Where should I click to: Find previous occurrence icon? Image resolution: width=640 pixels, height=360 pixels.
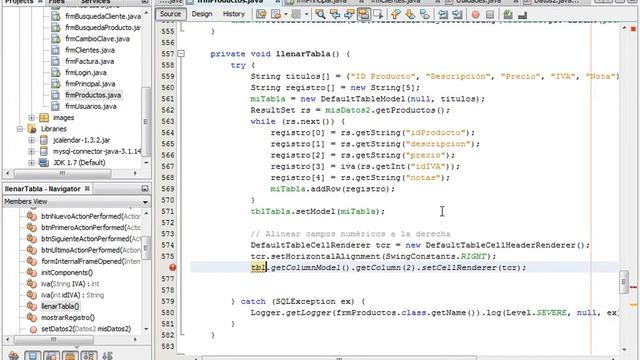point(335,15)
